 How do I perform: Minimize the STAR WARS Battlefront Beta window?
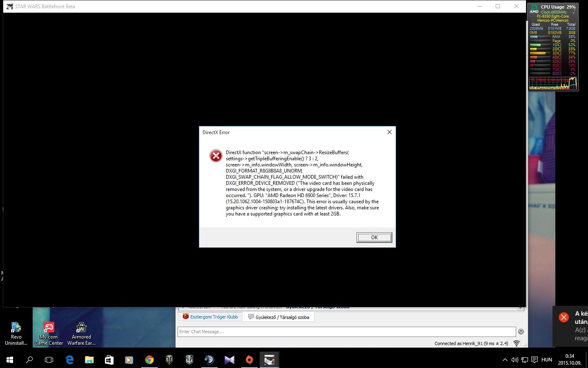coord(479,6)
